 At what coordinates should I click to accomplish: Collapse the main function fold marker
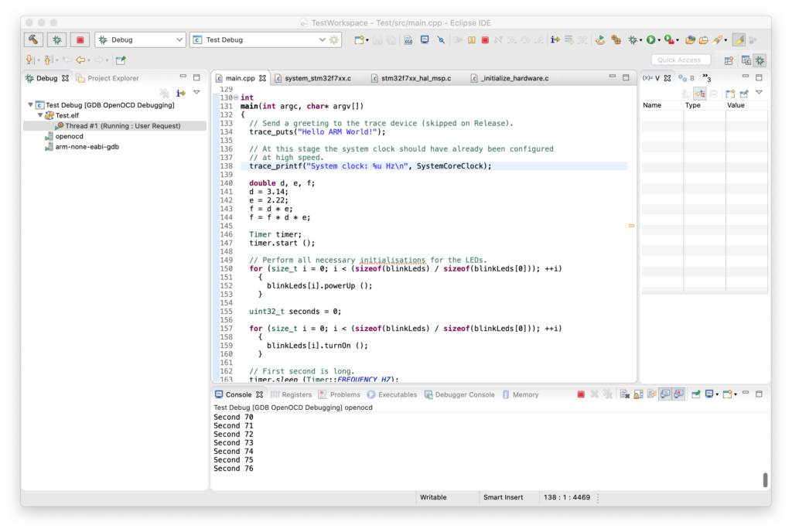[236, 97]
